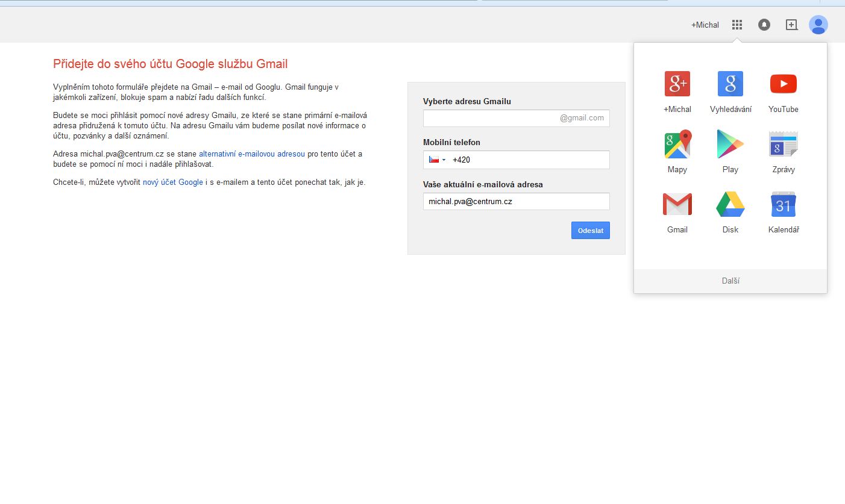Click the +Michal link in top bar
Viewport: 845px width, 504px height.
(705, 25)
